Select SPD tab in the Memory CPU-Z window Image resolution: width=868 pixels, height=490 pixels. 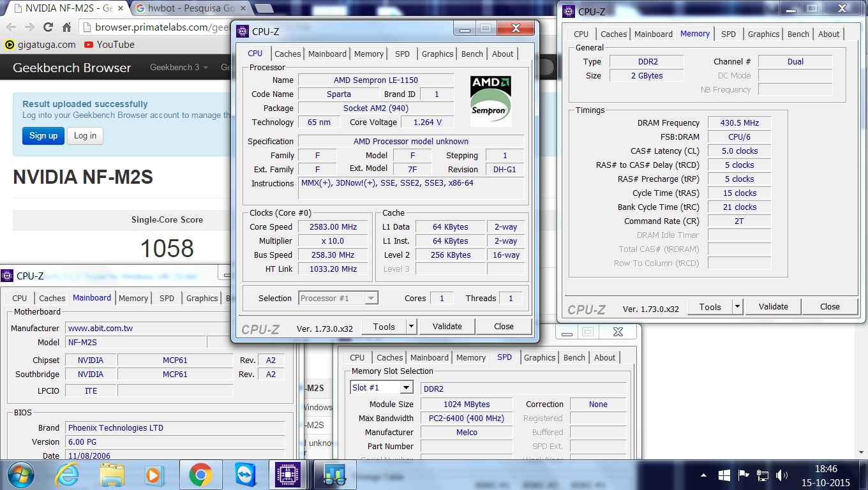pyautogui.click(x=728, y=34)
